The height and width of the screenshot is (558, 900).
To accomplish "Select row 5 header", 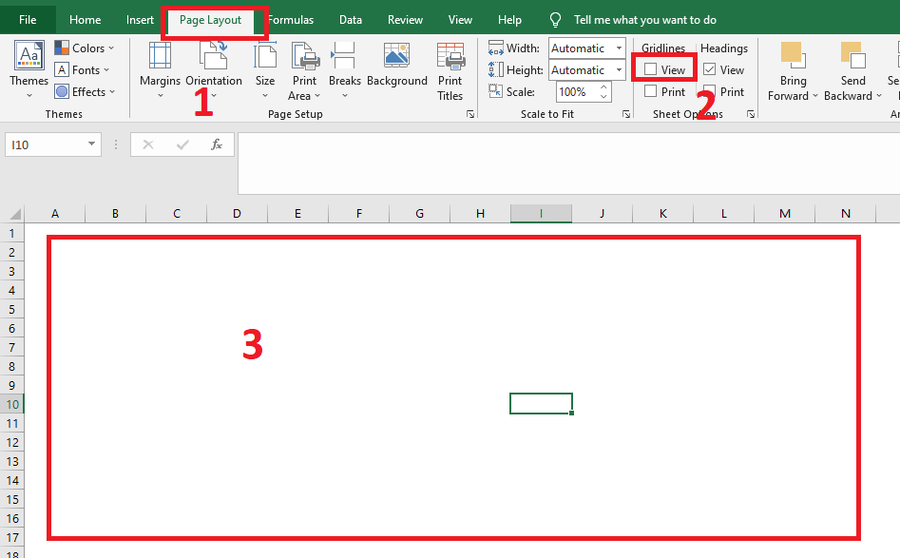I will (12, 310).
